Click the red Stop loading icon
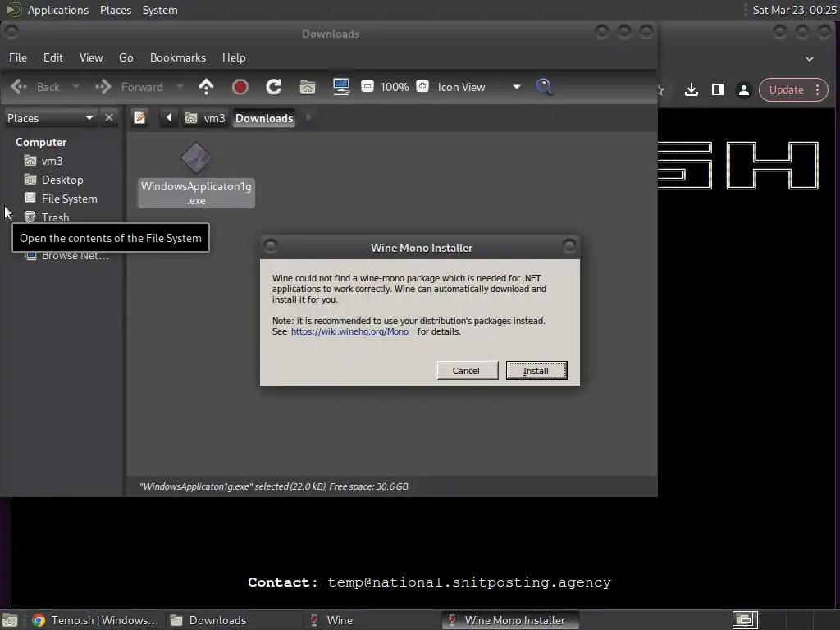The image size is (840, 630). (x=240, y=87)
